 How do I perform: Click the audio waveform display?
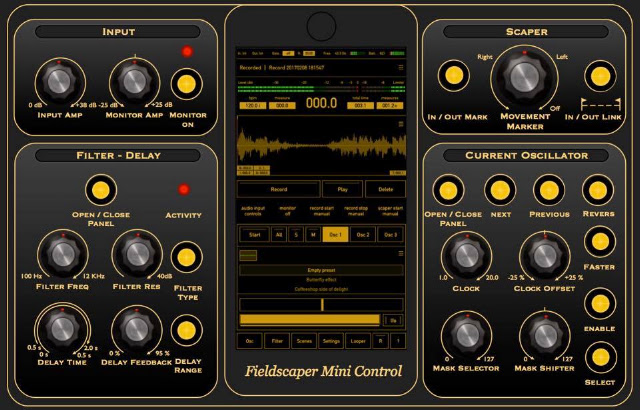pos(321,145)
